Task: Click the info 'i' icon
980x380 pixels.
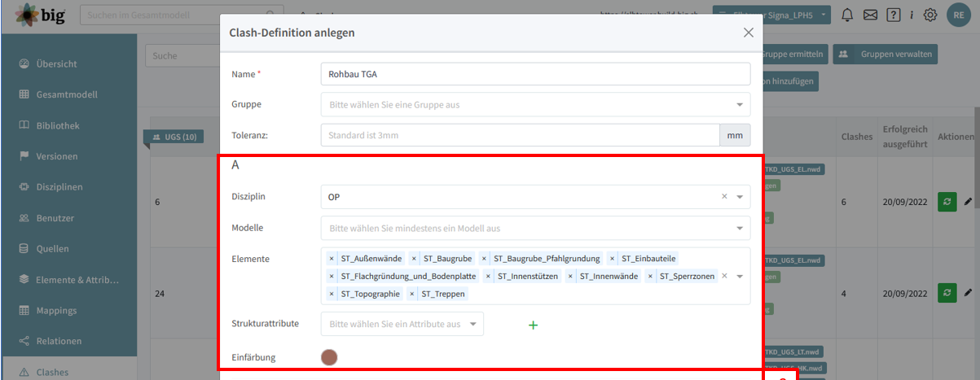Action: (x=912, y=15)
